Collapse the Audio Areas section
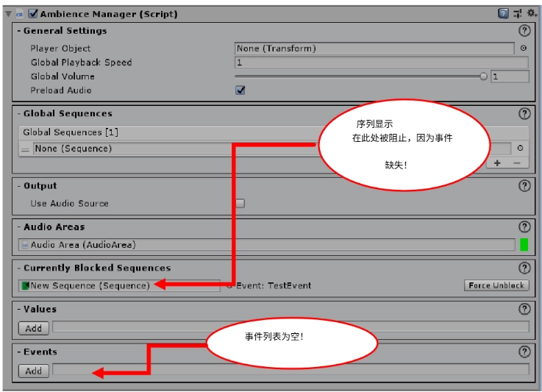The width and height of the screenshot is (542, 392). pos(51,227)
